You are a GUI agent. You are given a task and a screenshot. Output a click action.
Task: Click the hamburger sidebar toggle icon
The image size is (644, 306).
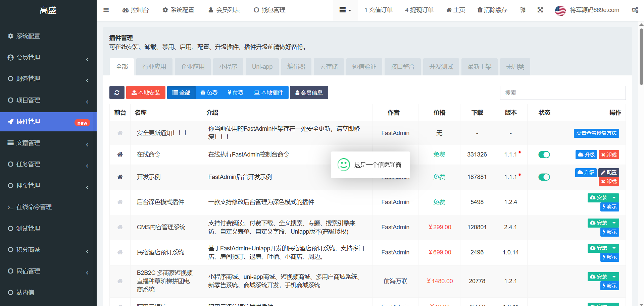click(106, 10)
